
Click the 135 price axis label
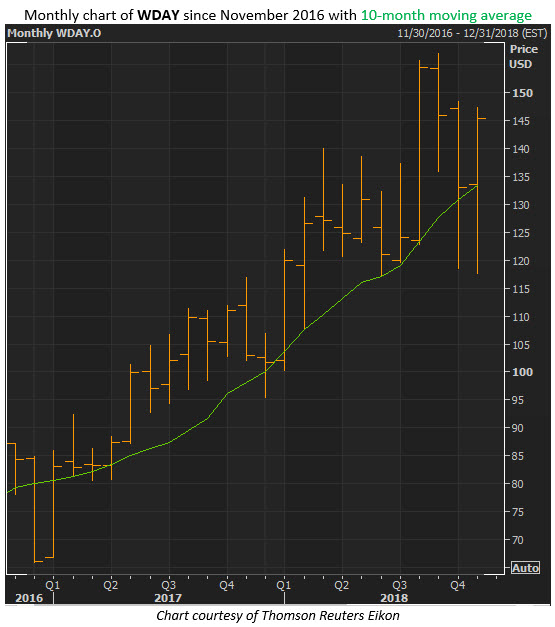[521, 177]
